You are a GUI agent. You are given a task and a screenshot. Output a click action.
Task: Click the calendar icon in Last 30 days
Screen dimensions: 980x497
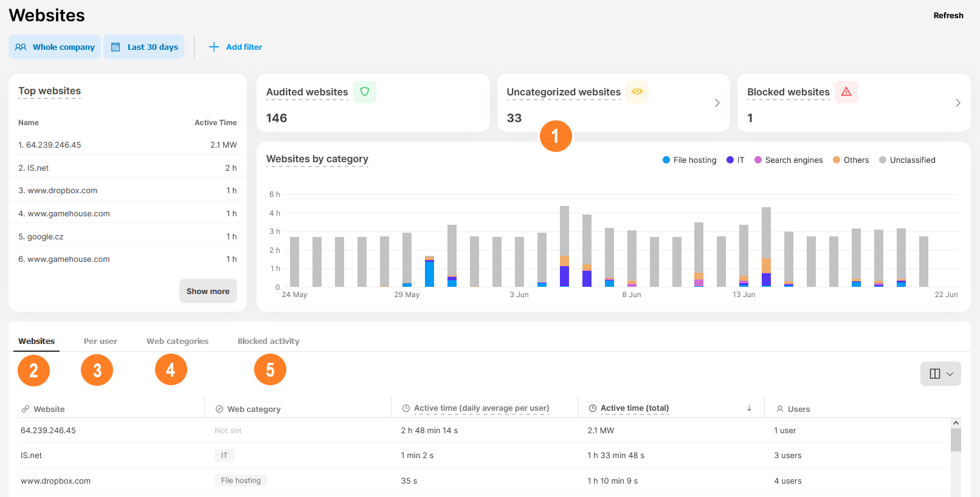pos(116,47)
